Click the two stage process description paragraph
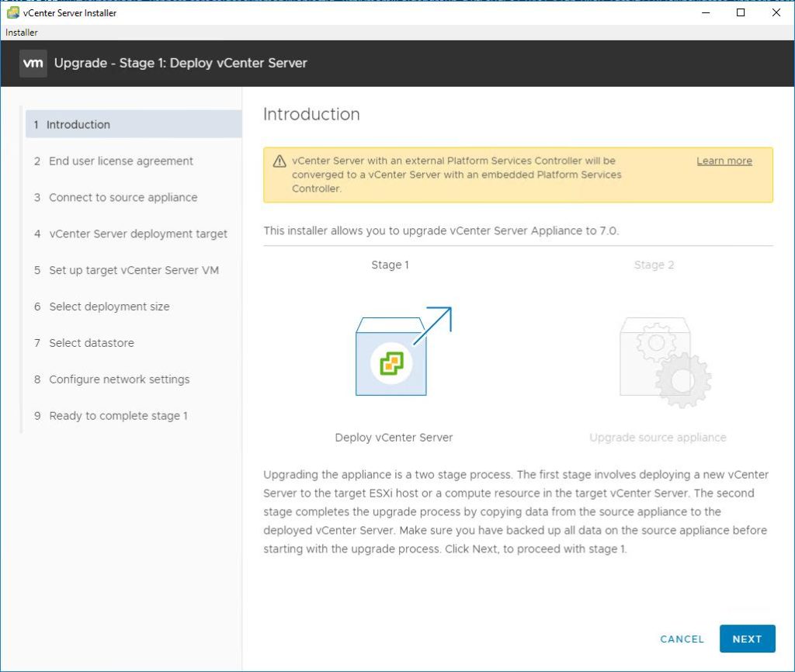Screen dimensions: 795x672 coord(516,512)
